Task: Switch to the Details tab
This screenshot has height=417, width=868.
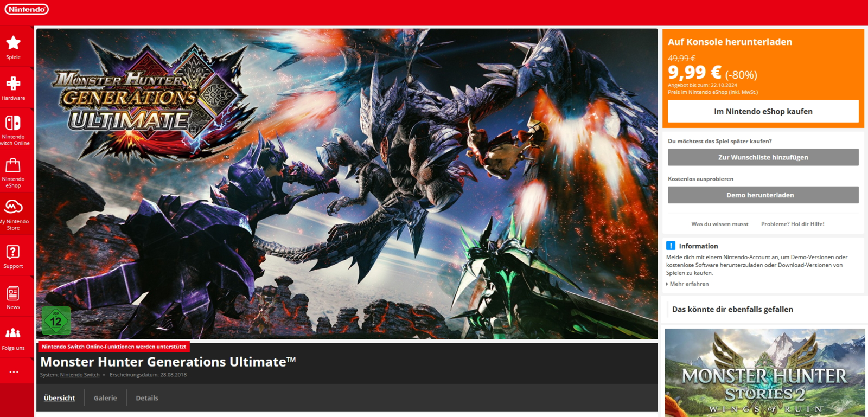Action: pos(147,398)
